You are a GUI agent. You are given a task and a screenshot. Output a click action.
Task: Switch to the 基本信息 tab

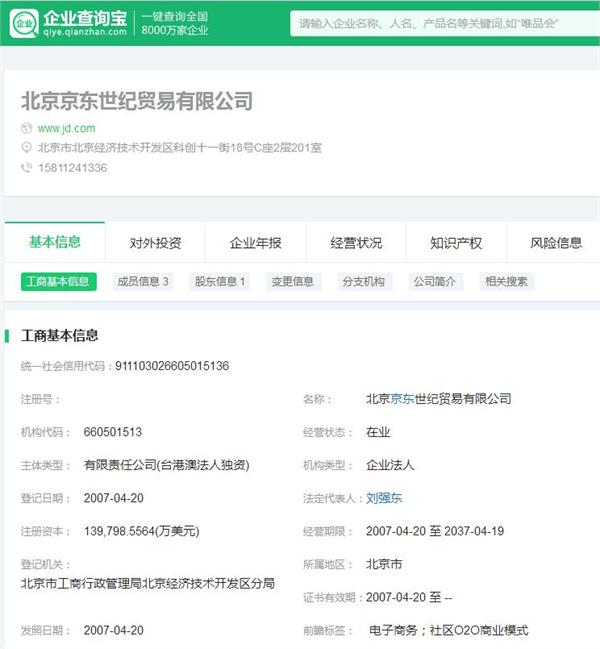(x=55, y=242)
